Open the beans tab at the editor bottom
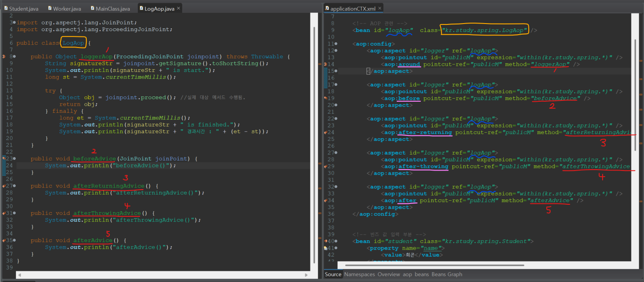Image resolution: width=644 pixels, height=282 pixels. [x=422, y=274]
